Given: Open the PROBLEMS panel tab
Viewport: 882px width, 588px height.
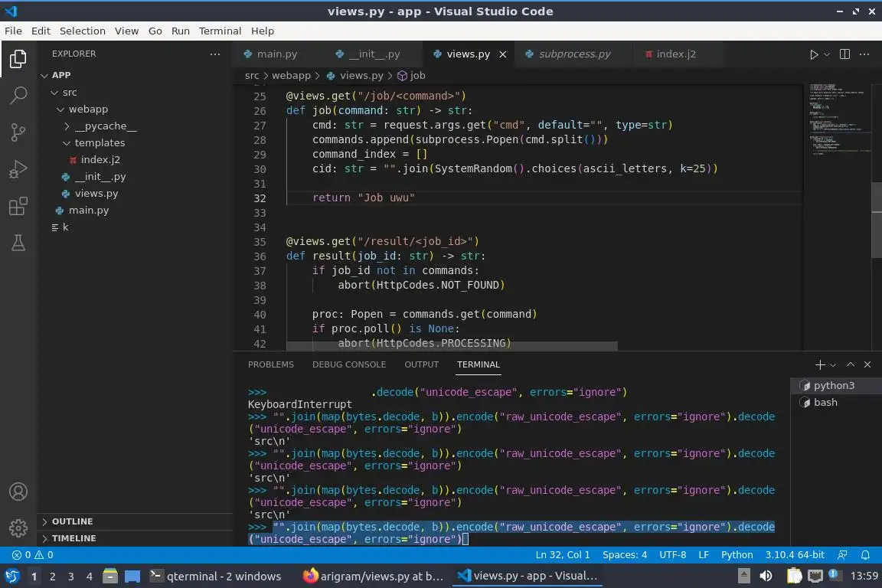Looking at the screenshot, I should tap(270, 364).
